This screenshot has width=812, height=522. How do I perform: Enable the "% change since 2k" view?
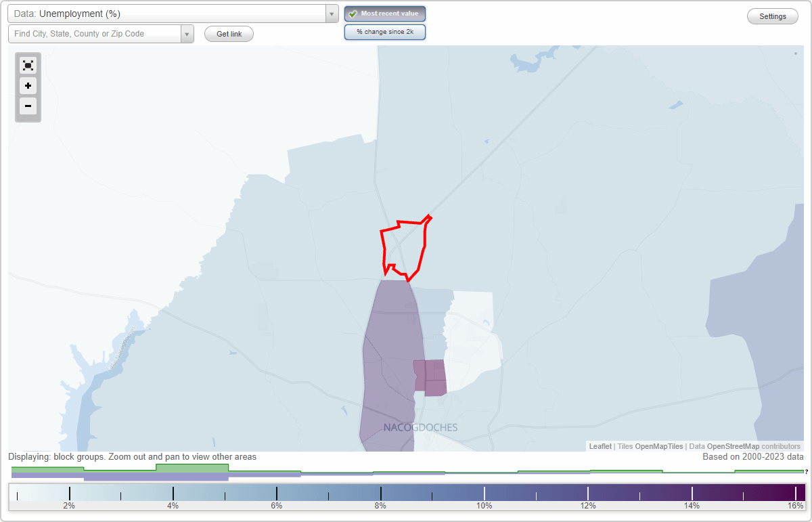coord(385,32)
